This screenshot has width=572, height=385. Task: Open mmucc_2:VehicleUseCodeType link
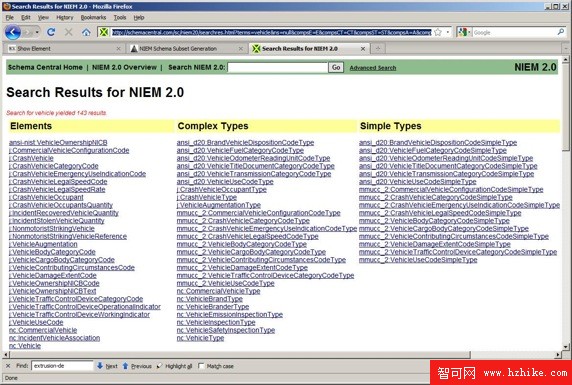(x=225, y=283)
